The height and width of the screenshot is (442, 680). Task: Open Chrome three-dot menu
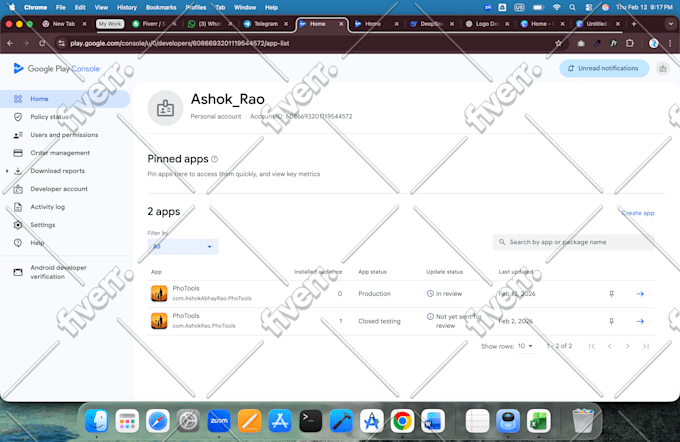[x=670, y=43]
